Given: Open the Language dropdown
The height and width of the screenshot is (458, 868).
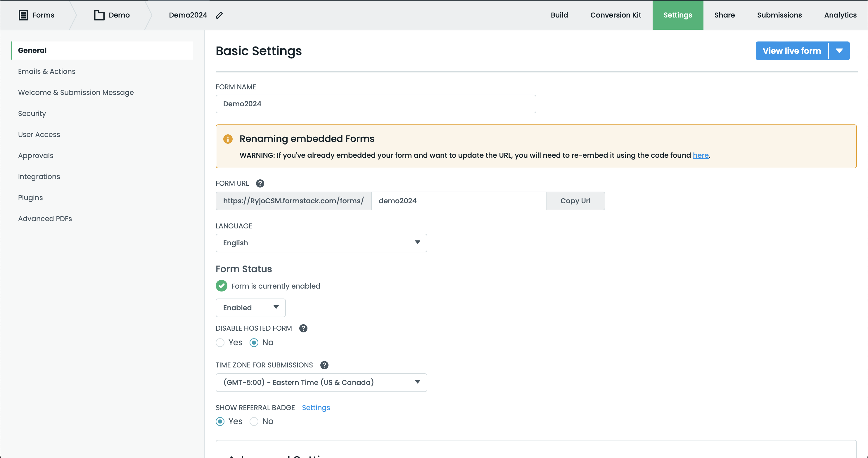Looking at the screenshot, I should pos(321,243).
